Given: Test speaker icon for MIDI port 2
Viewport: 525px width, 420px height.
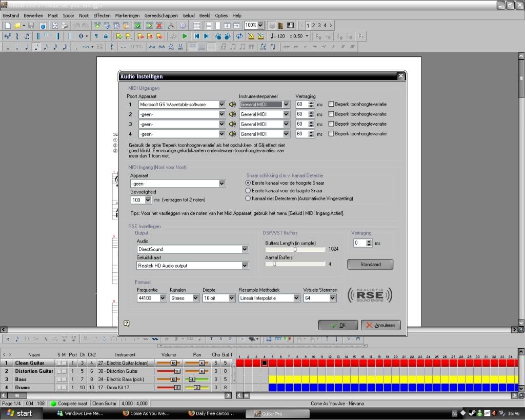Looking at the screenshot, I should (x=232, y=114).
